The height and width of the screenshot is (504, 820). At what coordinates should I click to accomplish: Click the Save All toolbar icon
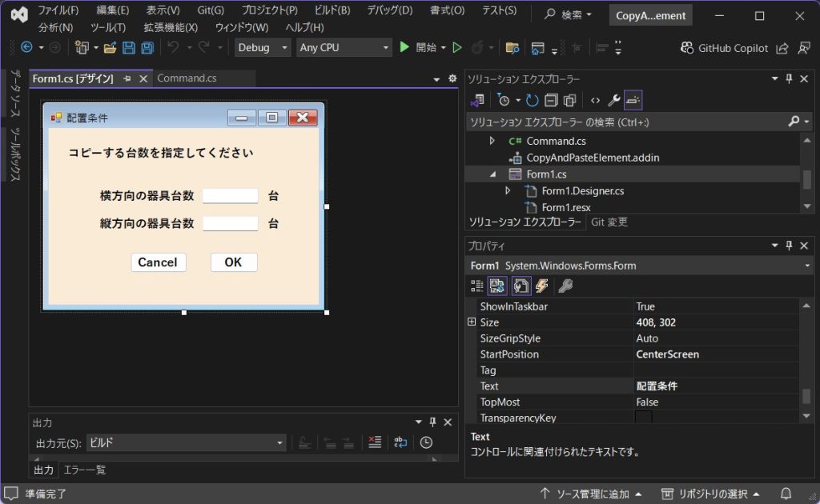point(147,48)
